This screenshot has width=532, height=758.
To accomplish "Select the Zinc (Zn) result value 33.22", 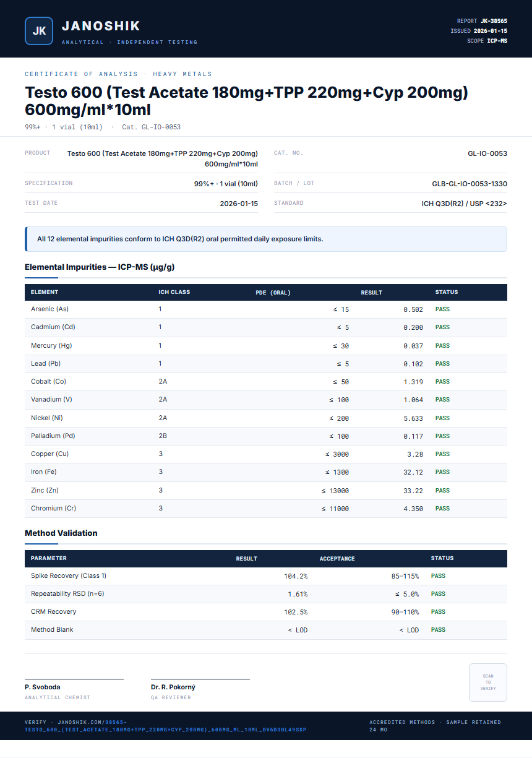I will [413, 491].
